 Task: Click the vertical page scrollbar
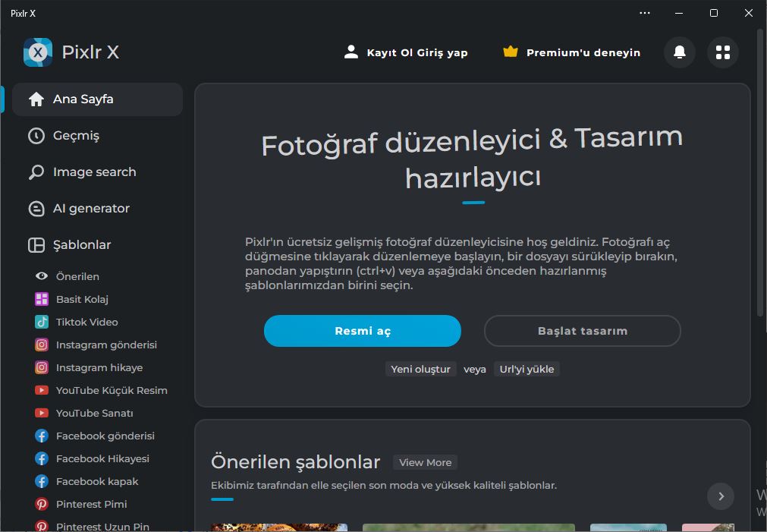click(760, 172)
